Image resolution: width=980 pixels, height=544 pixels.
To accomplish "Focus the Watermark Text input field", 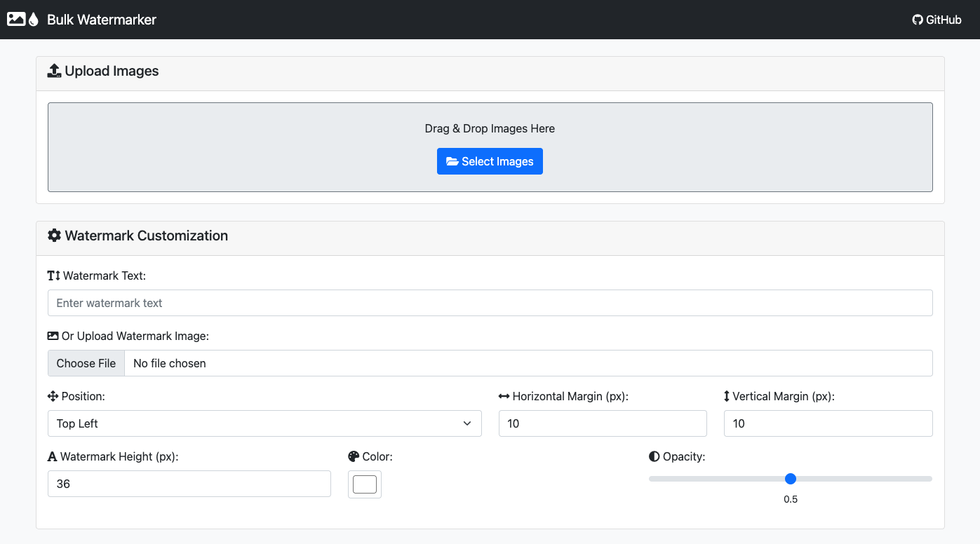I will [490, 303].
